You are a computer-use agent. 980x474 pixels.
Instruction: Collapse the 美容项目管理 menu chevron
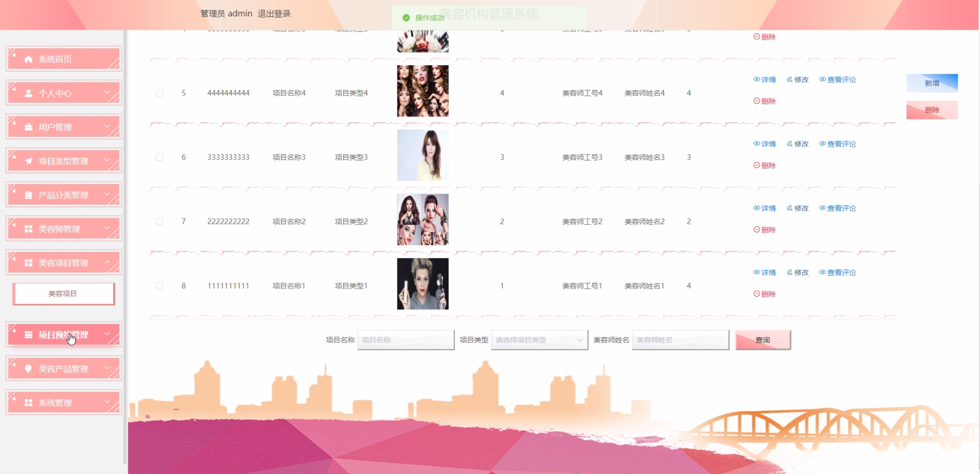pos(107,263)
